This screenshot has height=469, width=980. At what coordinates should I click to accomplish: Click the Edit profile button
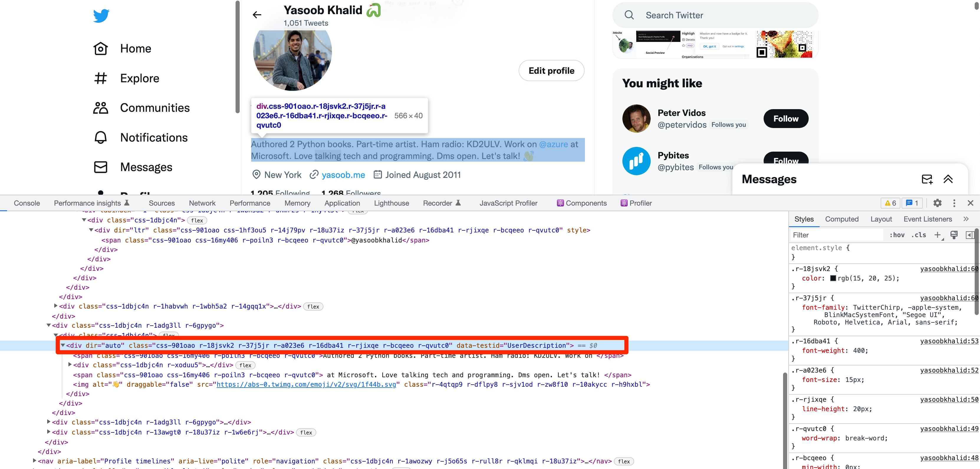click(551, 70)
